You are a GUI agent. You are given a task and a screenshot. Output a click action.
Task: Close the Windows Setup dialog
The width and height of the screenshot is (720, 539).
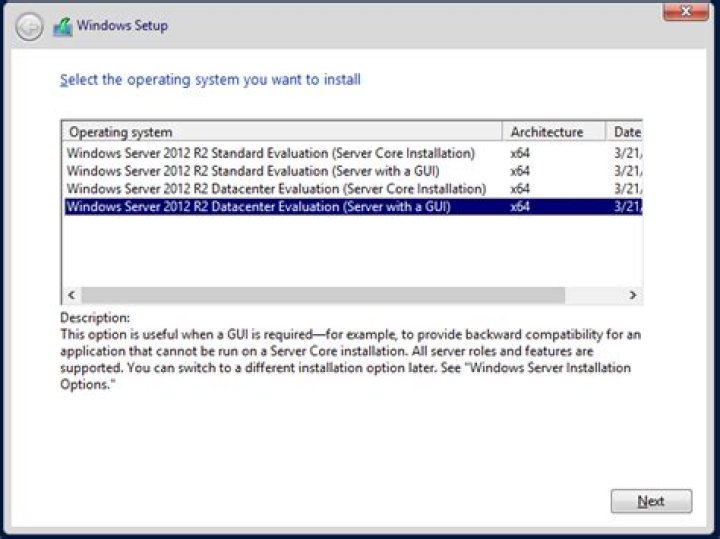(686, 11)
